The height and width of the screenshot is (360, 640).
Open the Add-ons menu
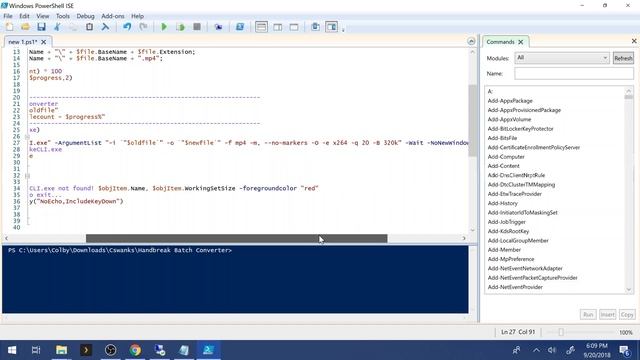click(113, 16)
